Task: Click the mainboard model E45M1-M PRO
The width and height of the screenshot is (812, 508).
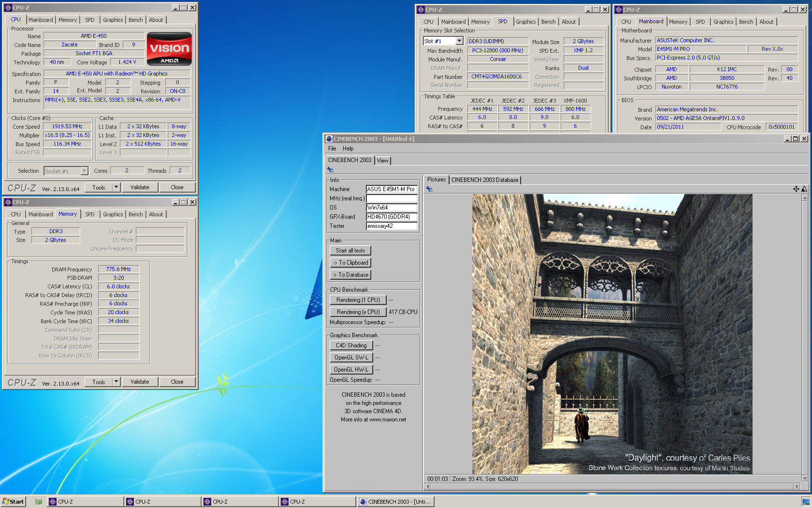Action: (701, 49)
